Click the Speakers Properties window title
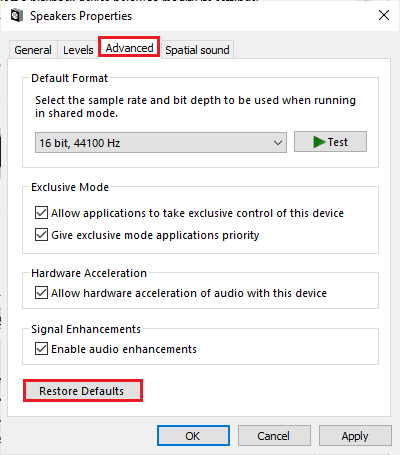 tap(81, 16)
